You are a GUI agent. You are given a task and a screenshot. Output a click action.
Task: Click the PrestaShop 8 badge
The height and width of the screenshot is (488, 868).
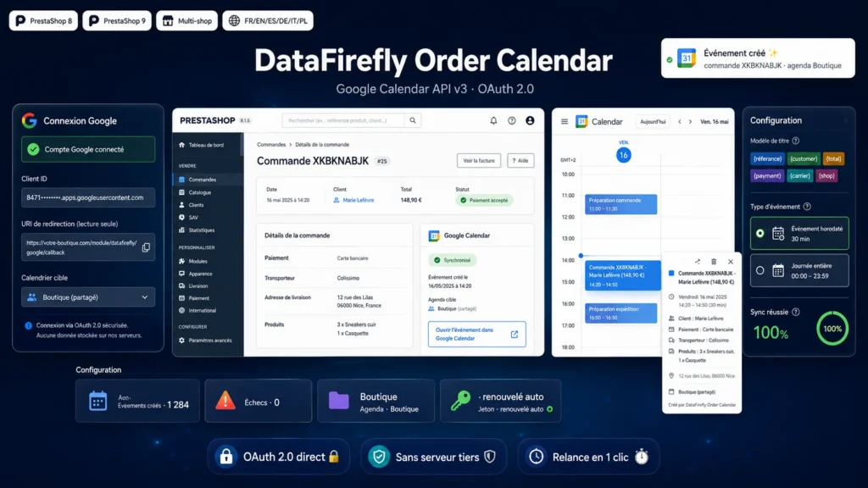click(43, 20)
